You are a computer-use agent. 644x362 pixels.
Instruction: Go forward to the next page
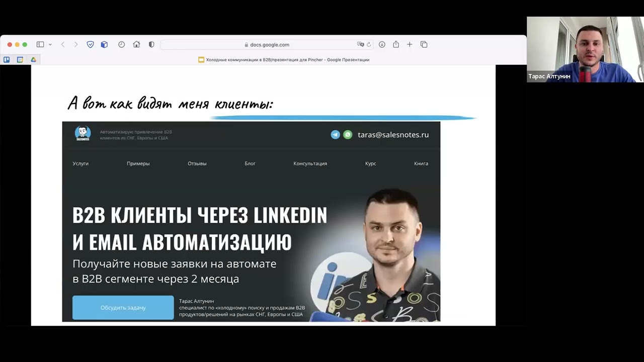pyautogui.click(x=76, y=45)
